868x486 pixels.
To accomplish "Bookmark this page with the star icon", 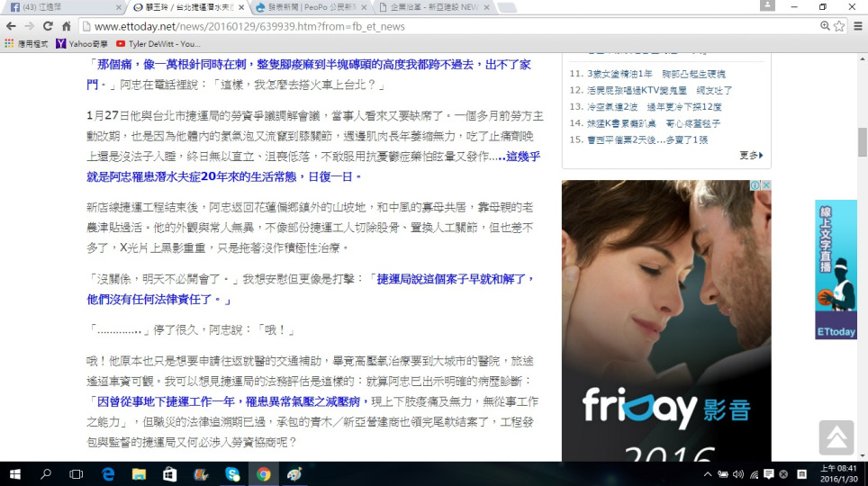I will 839,26.
